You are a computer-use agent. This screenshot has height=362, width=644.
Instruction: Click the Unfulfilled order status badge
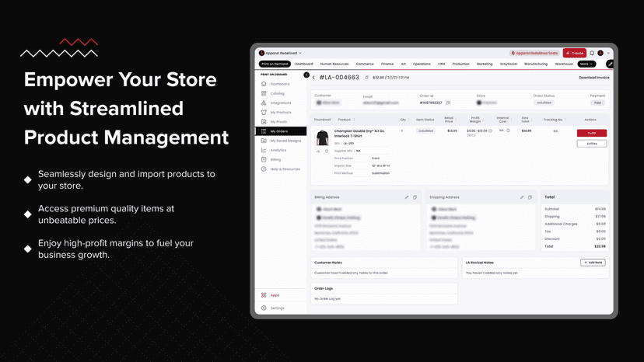click(x=544, y=103)
